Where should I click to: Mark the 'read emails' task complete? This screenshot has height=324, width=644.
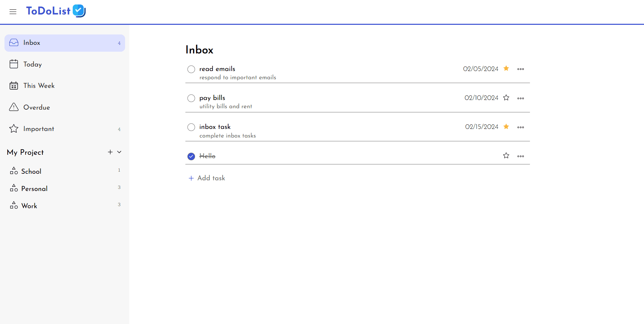191,69
